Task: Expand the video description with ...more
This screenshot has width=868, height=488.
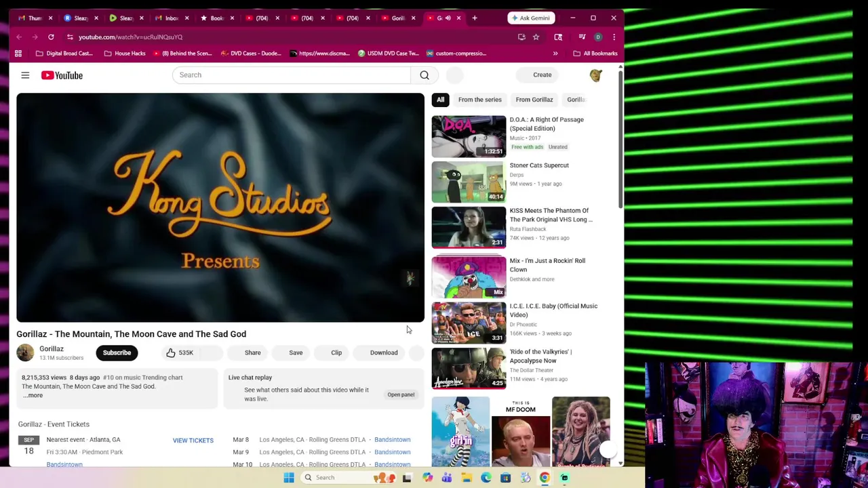Action: pos(33,395)
